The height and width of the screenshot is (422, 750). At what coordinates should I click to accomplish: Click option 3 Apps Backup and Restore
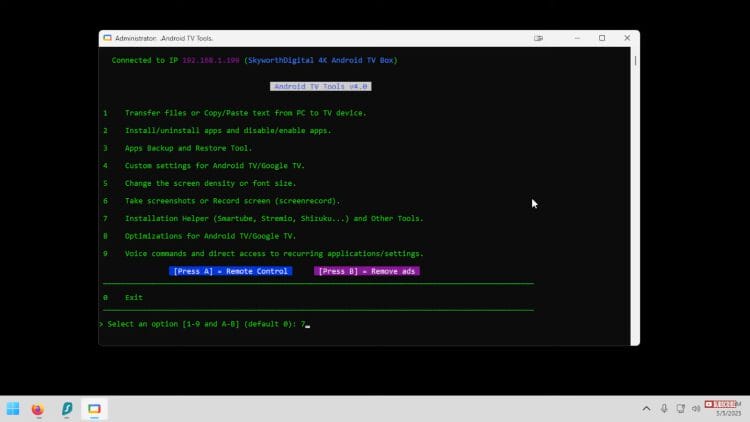[188, 148]
